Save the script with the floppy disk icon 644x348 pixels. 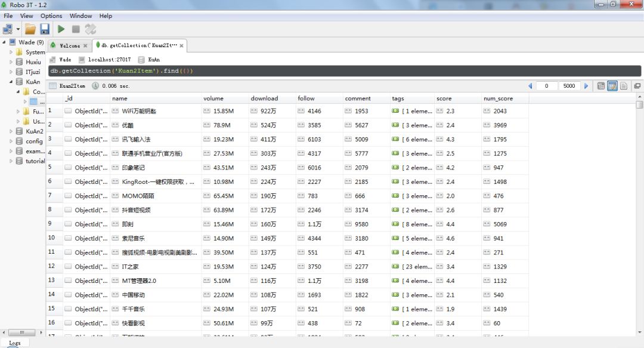45,29
